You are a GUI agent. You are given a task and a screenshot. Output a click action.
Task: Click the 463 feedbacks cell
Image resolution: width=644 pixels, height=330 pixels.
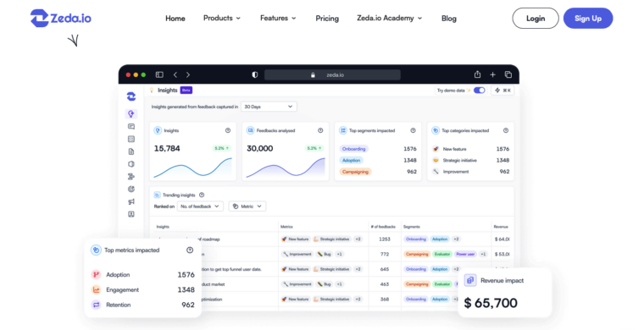tap(385, 284)
